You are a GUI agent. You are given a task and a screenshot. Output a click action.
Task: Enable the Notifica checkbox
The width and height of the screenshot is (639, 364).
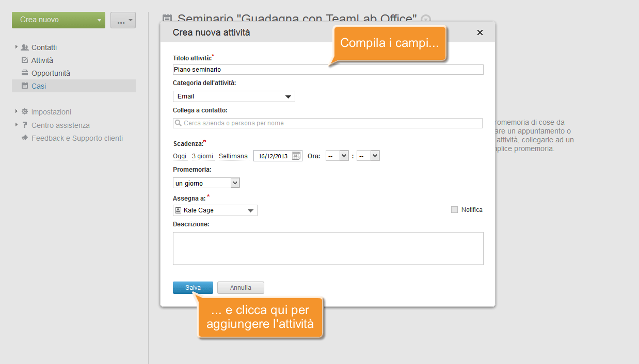pyautogui.click(x=454, y=210)
